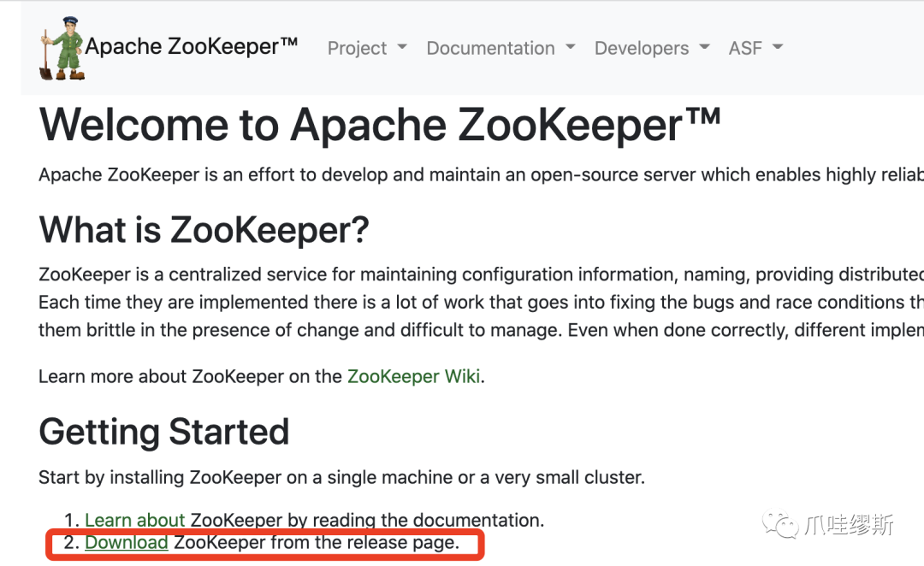Expand the caret arrow beside Developers
This screenshot has width=924, height=566.
[x=705, y=48]
